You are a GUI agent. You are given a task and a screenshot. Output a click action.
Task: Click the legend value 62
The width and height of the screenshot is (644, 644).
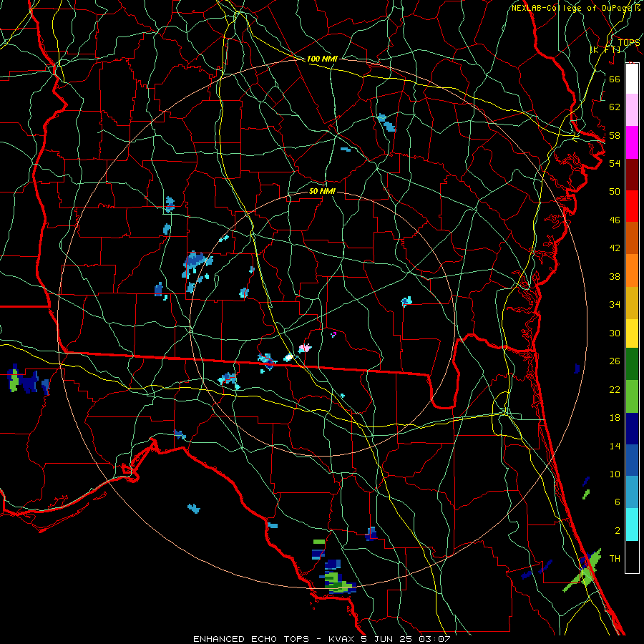coord(615,107)
